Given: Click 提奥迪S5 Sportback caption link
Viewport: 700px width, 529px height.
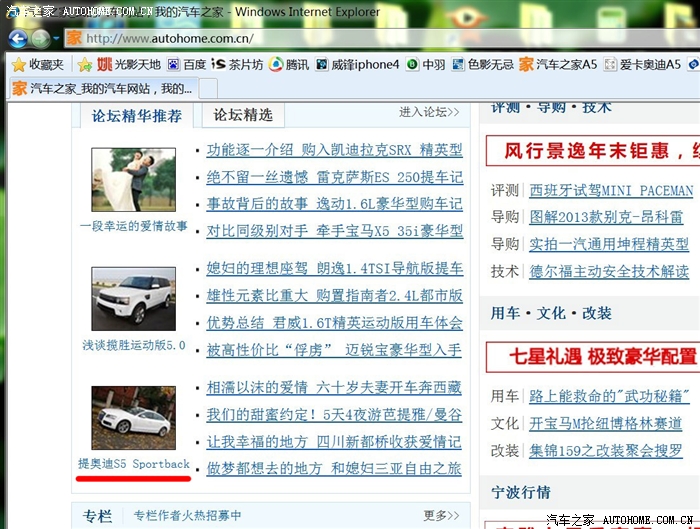Looking at the screenshot, I should coord(134,464).
